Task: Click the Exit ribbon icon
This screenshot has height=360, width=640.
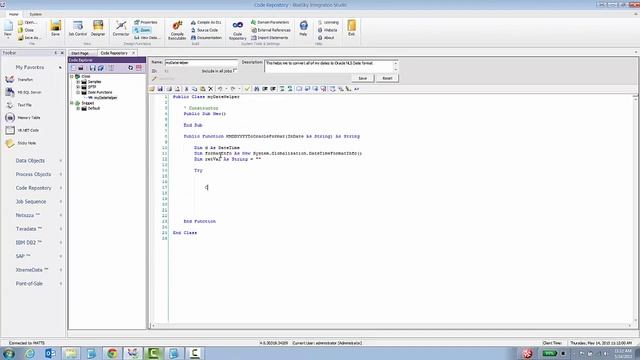Action: tap(351, 28)
